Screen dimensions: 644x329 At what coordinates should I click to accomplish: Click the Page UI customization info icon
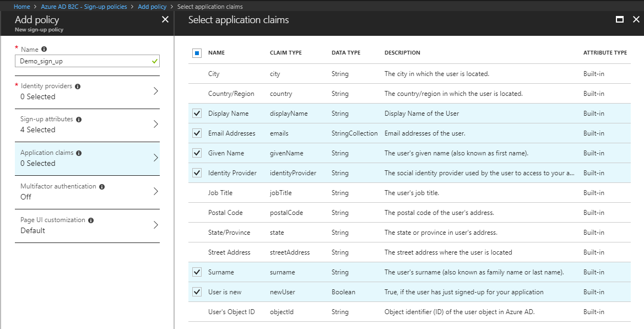(x=91, y=220)
